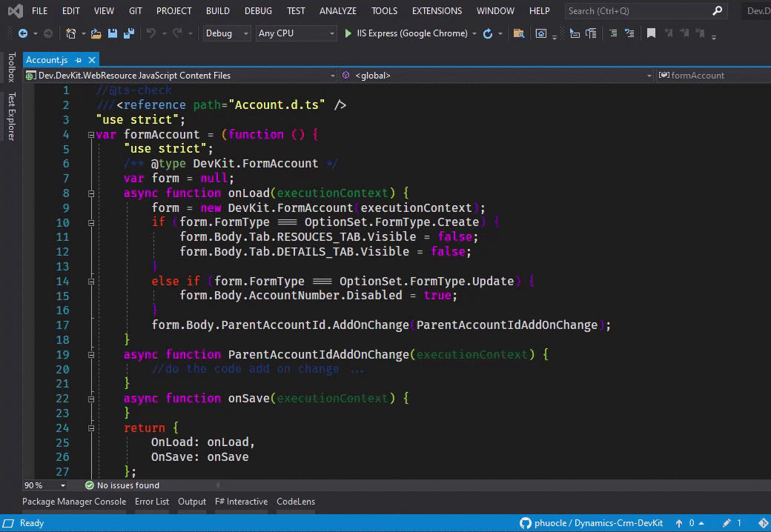Expand the IIS Express launch options arrow
The height and width of the screenshot is (532, 771).
[x=474, y=34]
